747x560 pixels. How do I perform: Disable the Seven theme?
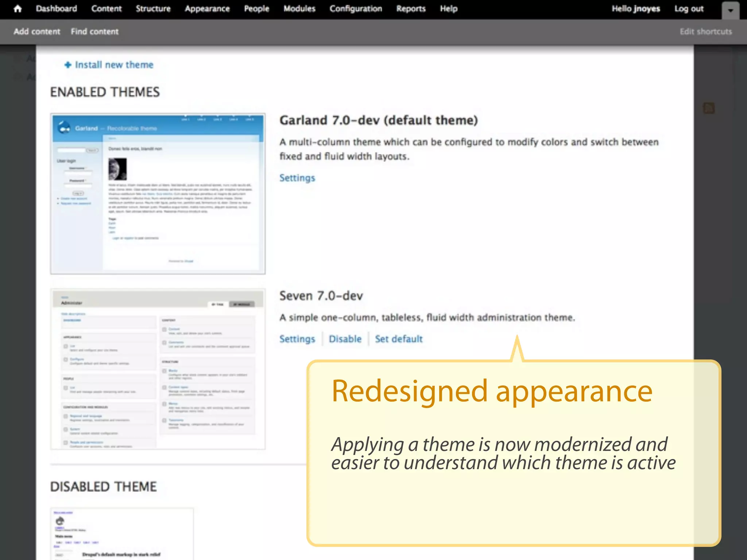[345, 339]
